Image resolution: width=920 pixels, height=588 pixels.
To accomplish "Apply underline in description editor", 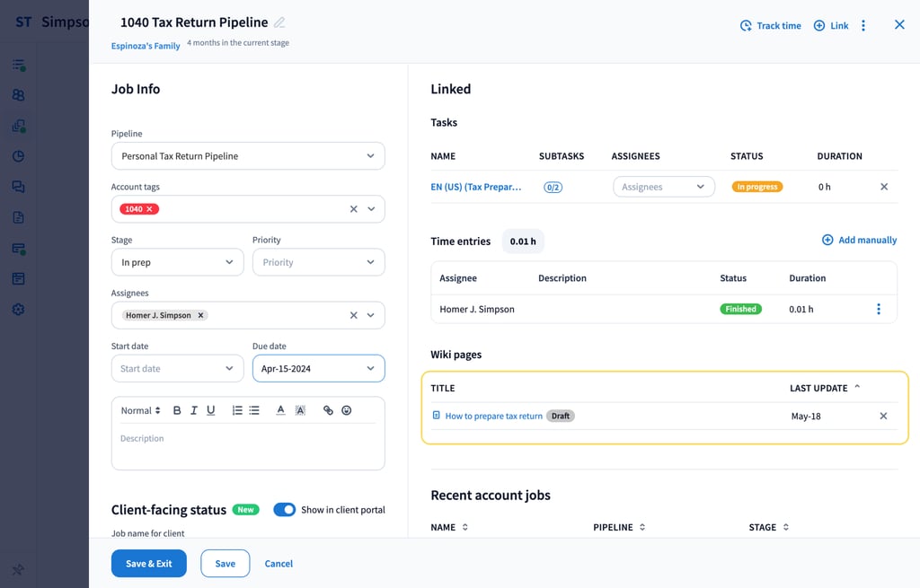I will tap(210, 410).
